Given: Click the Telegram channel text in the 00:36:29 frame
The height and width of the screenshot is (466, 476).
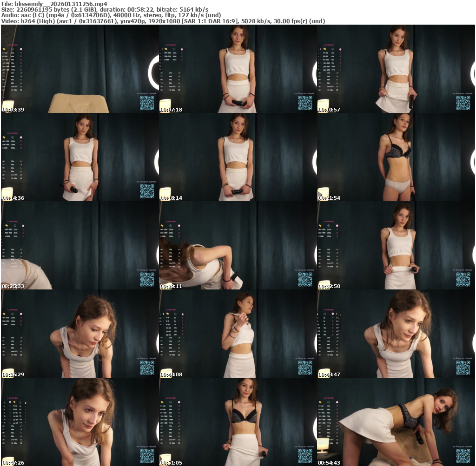Looking at the screenshot, I should pos(146,358).
